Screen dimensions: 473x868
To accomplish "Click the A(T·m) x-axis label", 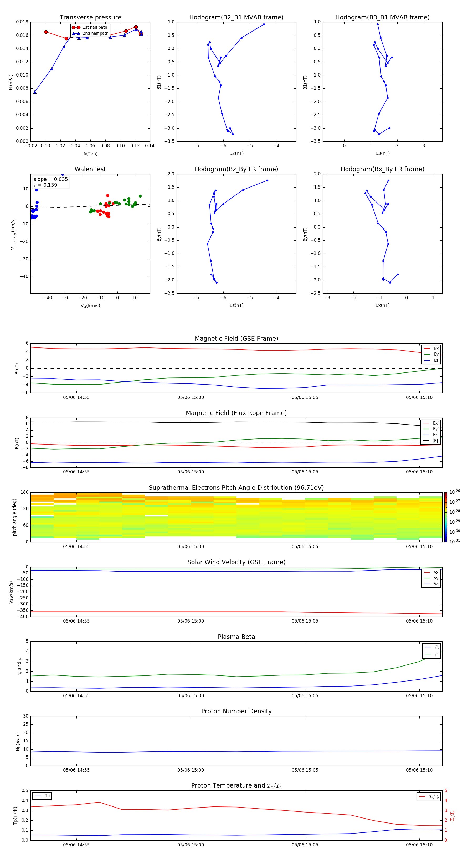I will [90, 154].
